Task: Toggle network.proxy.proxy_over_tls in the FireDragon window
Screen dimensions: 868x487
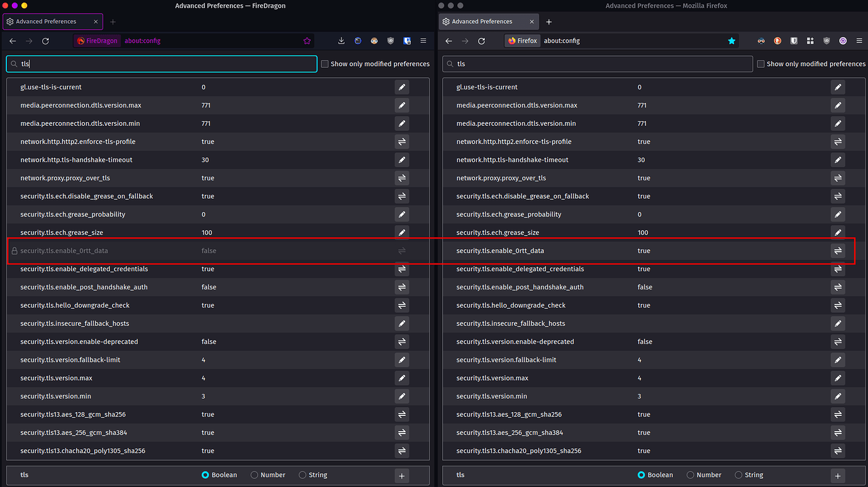Action: coord(401,178)
